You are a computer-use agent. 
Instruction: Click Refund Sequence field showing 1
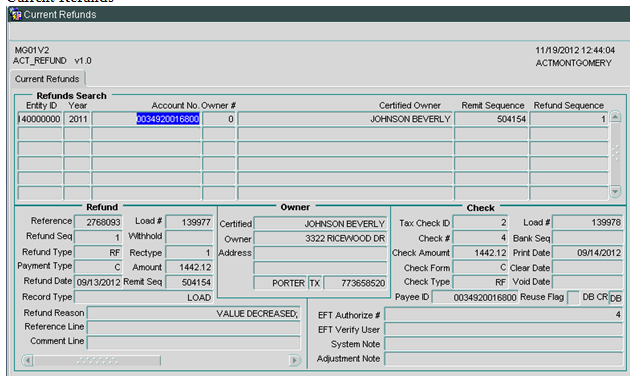(569, 119)
